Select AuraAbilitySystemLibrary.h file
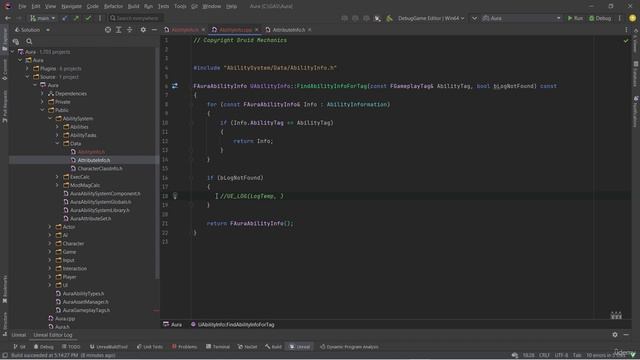640x360 pixels. 96,210
